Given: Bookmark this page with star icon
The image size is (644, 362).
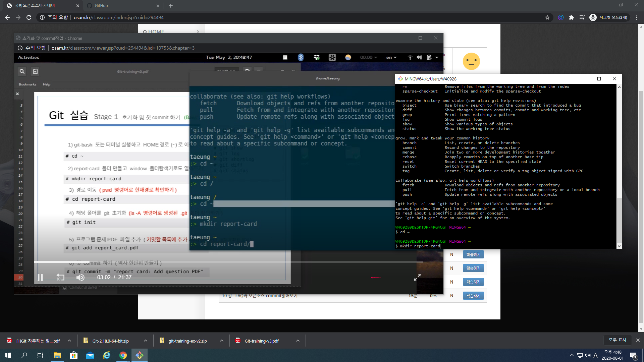Looking at the screenshot, I should click(x=547, y=17).
